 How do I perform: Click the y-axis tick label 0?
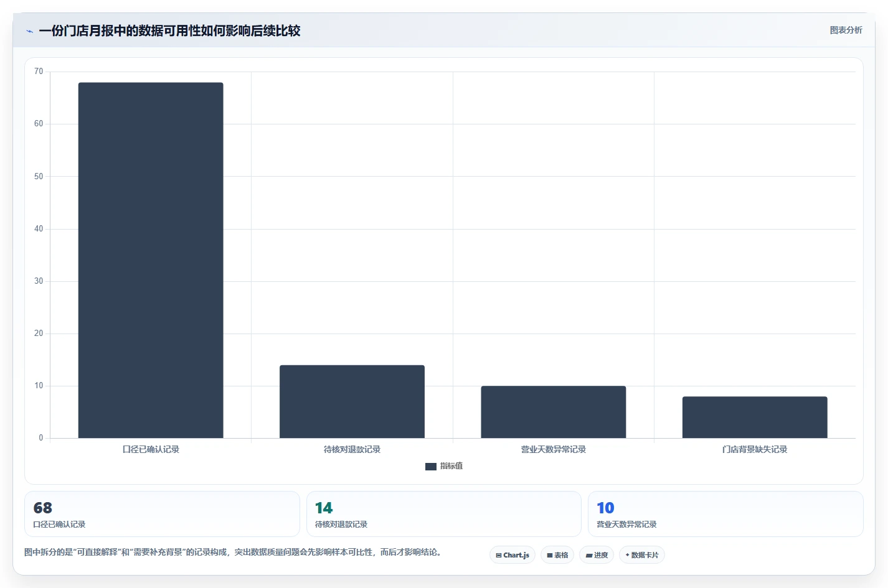tap(41, 438)
